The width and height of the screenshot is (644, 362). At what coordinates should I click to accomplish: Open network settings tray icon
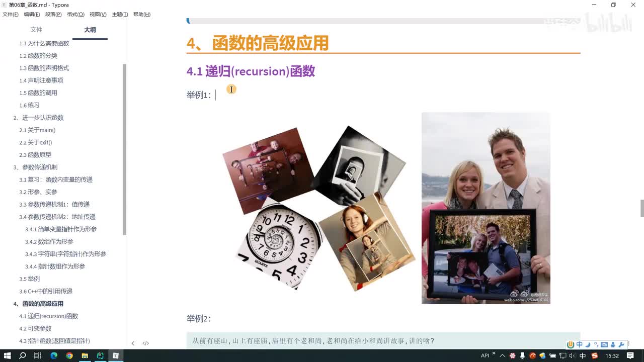pos(562,355)
